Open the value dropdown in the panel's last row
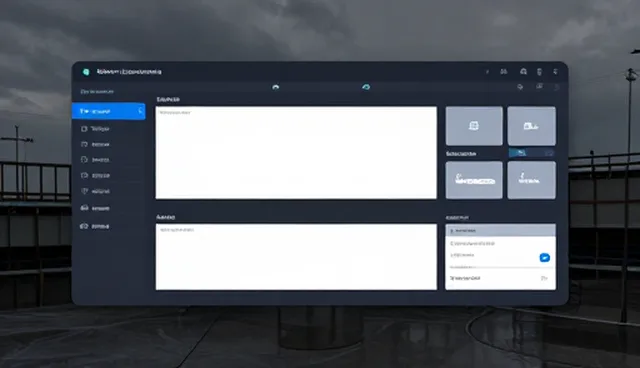This screenshot has width=640, height=368. (544, 278)
